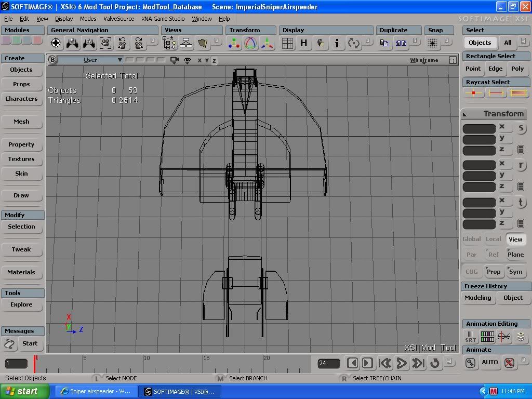Click the Duplicate multiple icon
The image size is (532, 399).
click(x=401, y=43)
